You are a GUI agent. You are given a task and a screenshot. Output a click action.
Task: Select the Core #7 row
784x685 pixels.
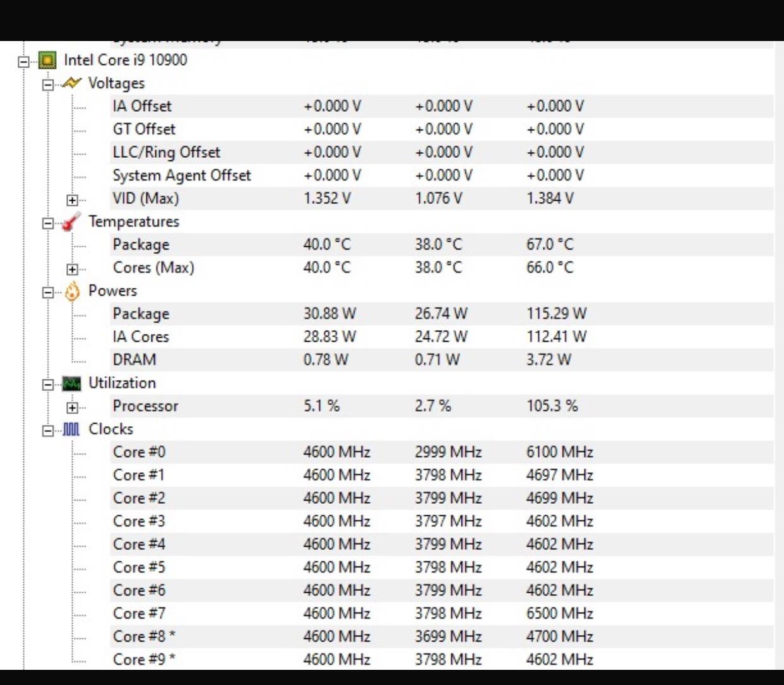point(442,613)
